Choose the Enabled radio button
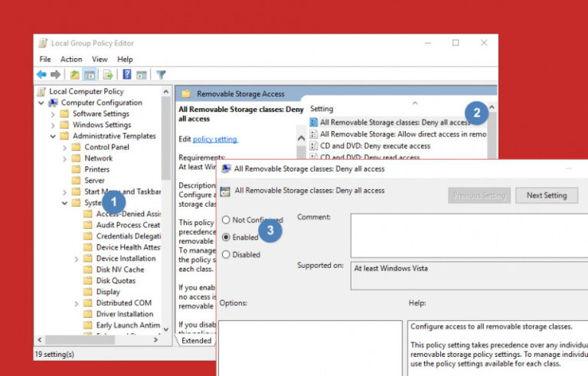The image size is (588, 376). coord(226,237)
